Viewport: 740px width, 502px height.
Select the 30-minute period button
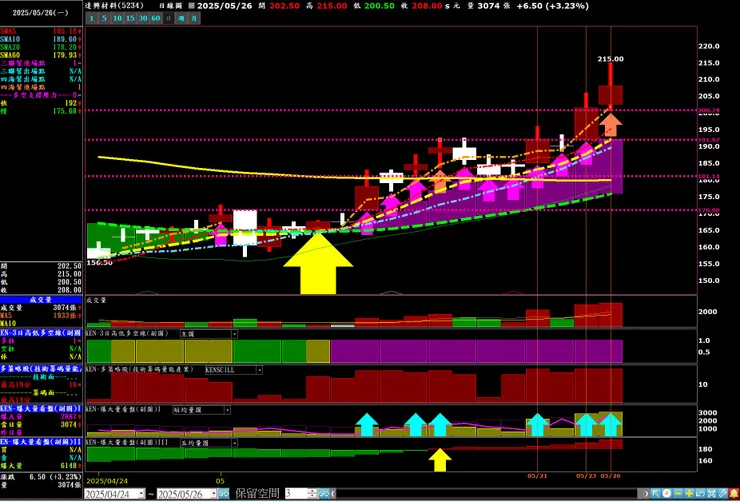(x=143, y=18)
